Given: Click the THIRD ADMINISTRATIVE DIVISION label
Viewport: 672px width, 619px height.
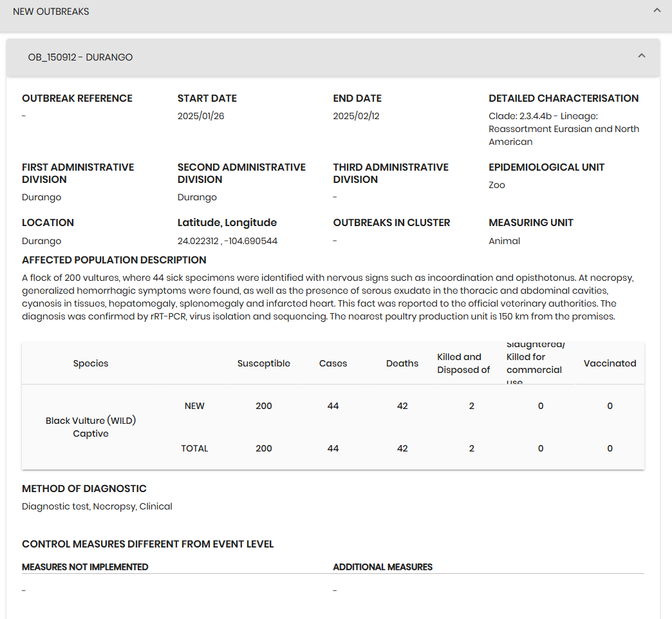Looking at the screenshot, I should (x=391, y=173).
